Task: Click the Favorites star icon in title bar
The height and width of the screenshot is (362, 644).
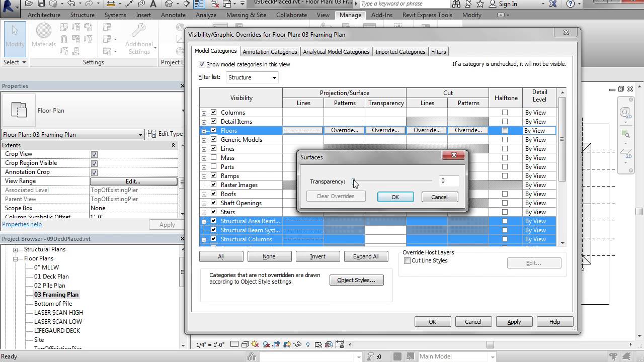Action: point(480,4)
